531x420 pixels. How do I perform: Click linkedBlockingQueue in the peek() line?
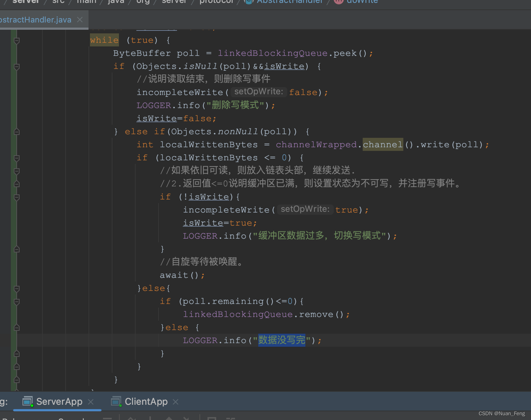[x=273, y=53]
